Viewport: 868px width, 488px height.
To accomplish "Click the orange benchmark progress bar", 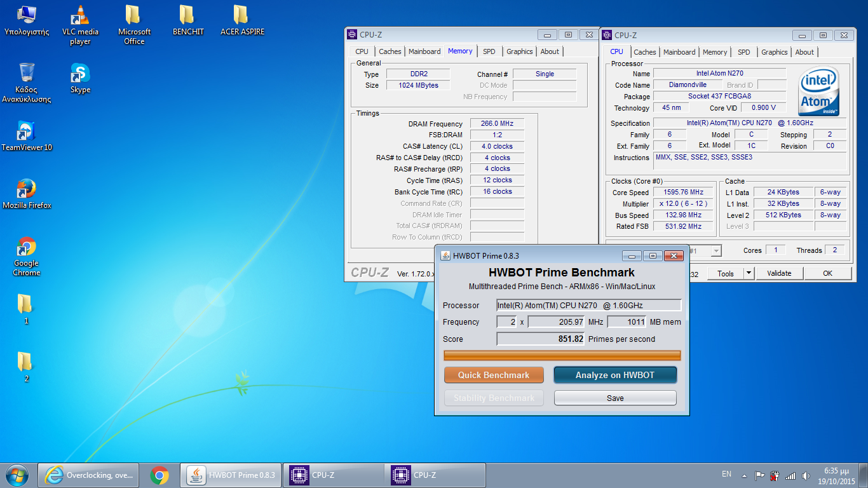I will click(x=562, y=355).
